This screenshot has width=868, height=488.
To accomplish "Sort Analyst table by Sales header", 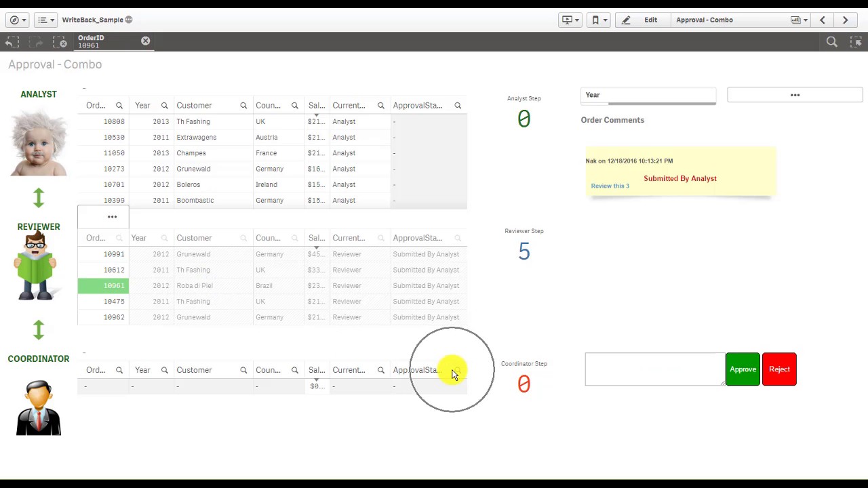I will pos(316,106).
